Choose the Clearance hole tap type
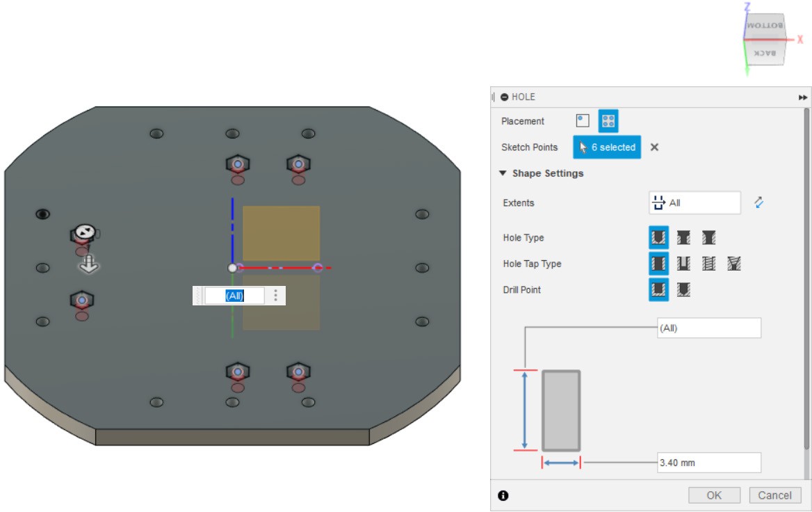The width and height of the screenshot is (812, 512). (x=684, y=264)
